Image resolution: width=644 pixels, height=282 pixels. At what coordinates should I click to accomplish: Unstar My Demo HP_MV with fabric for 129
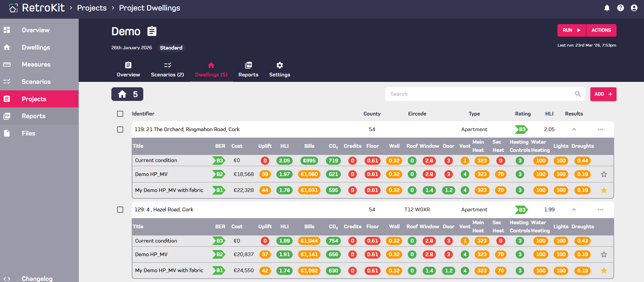pos(604,270)
